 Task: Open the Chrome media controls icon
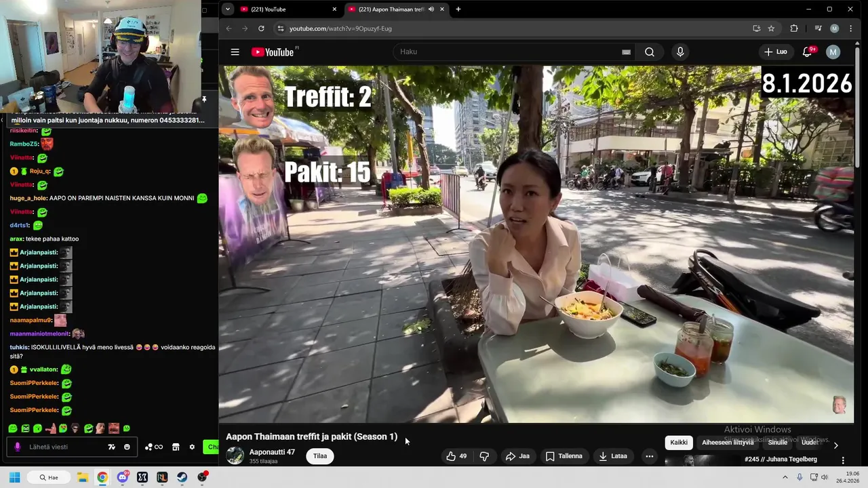[818, 28]
